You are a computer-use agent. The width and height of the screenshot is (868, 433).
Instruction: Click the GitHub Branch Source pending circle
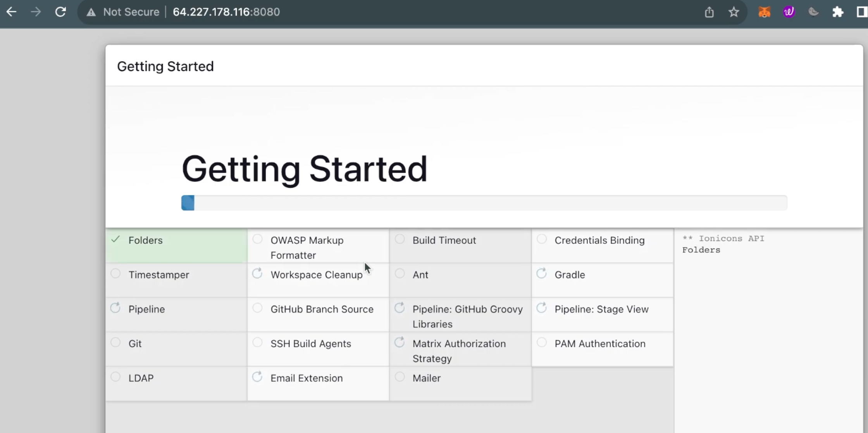tap(257, 308)
